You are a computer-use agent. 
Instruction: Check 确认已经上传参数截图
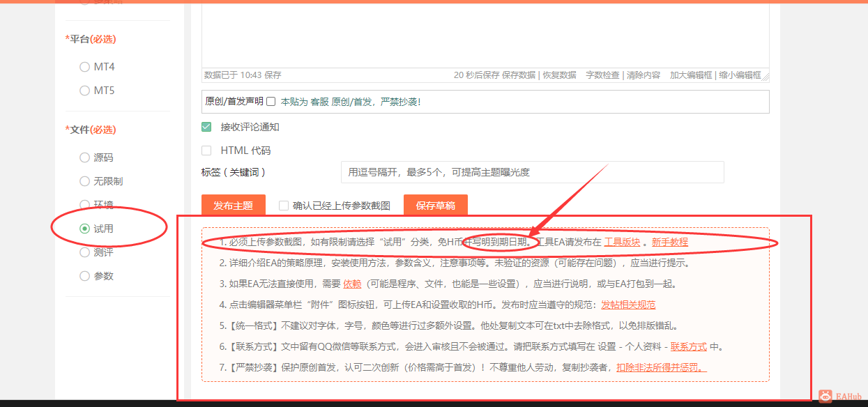click(x=283, y=205)
